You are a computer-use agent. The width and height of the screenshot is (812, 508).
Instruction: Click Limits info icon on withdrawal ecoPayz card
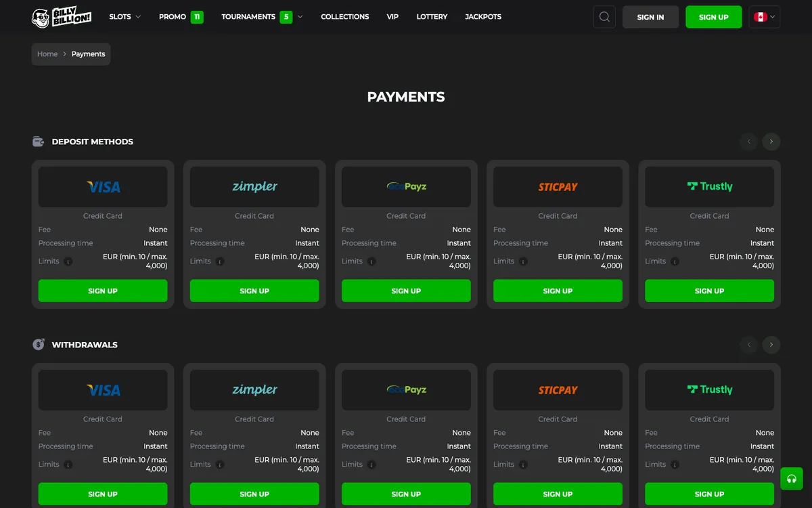(x=371, y=465)
